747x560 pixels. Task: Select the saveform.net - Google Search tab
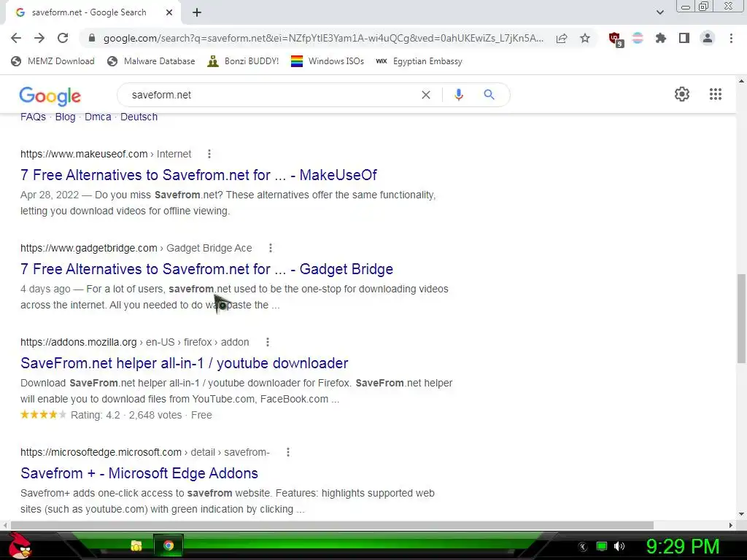pos(88,12)
